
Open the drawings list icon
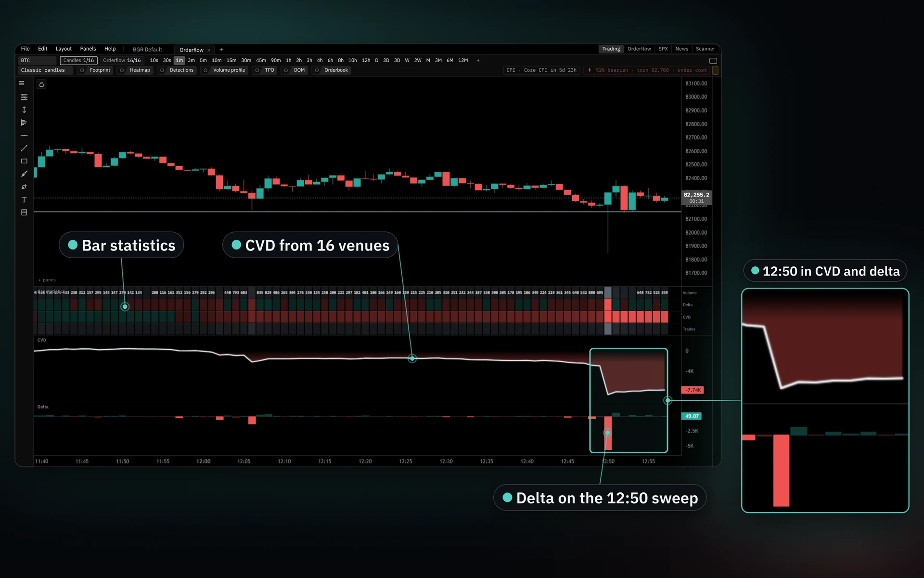(x=24, y=212)
